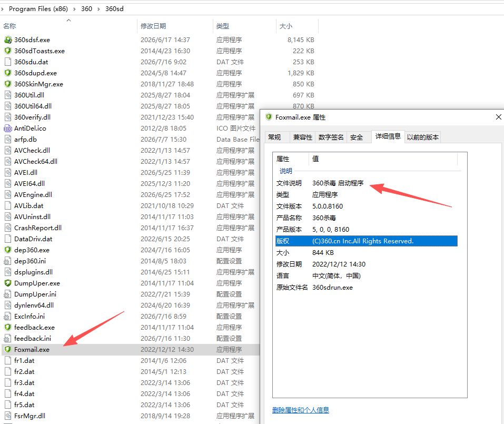504x424 pixels.
Task: Click the 360Util64.dll file icon
Action: point(8,106)
